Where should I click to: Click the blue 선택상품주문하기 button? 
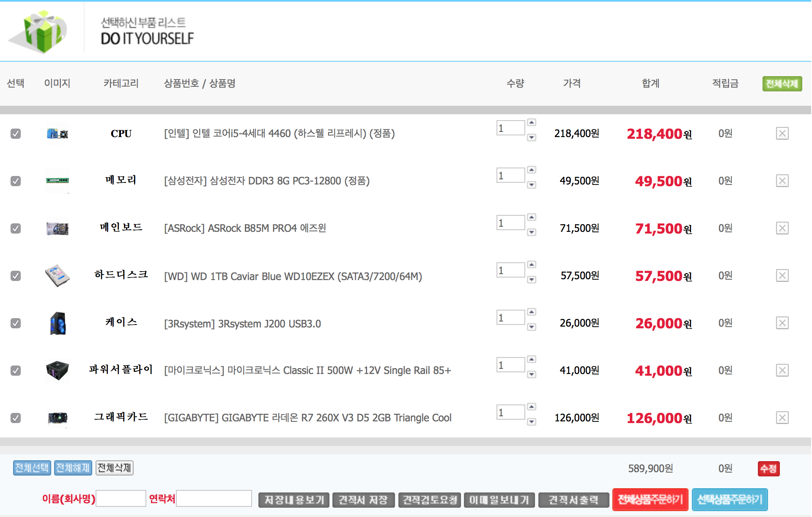(x=730, y=500)
